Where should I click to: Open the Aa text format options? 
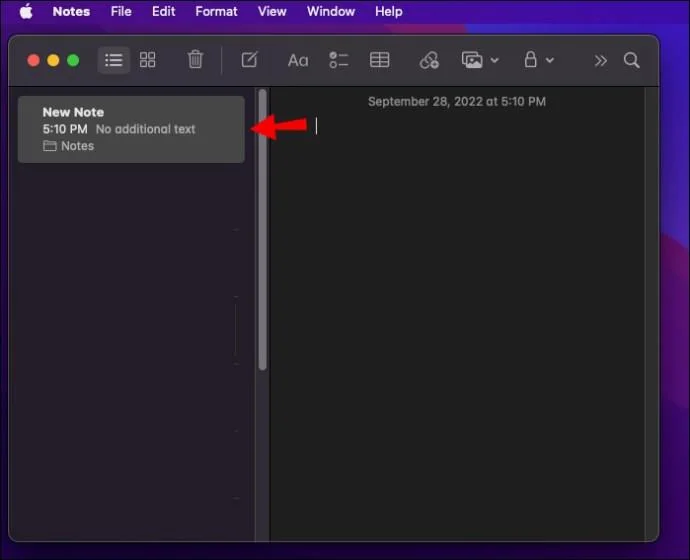click(x=298, y=60)
